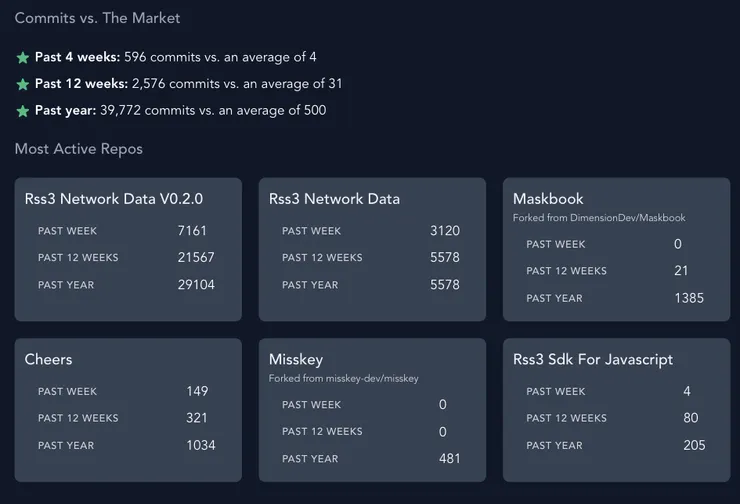Open the Misskey repo title
Viewport: 740px width, 504px height.
click(296, 359)
